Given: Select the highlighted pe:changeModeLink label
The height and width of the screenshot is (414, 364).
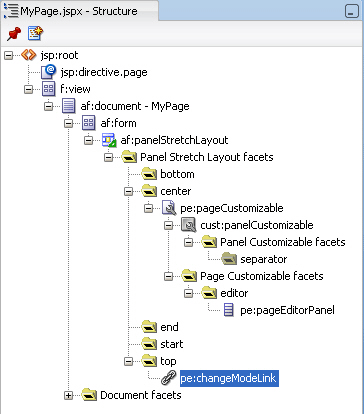Looking at the screenshot, I should 229,378.
